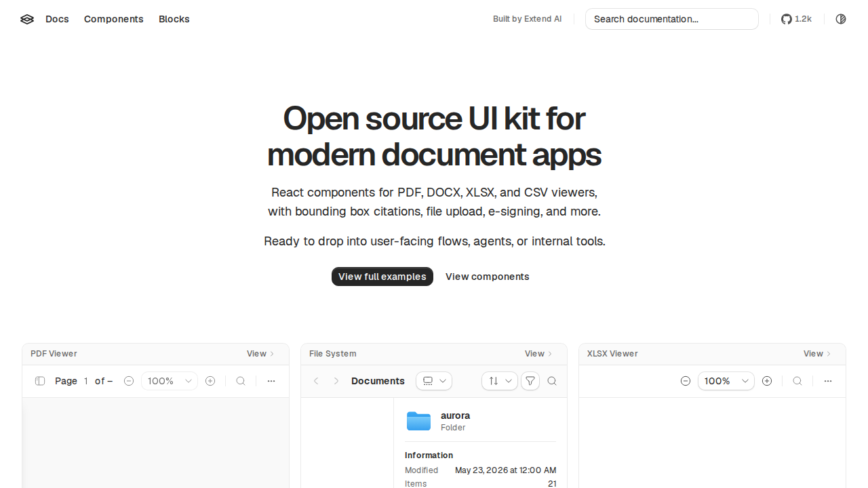Open File System filter options
The width and height of the screenshot is (868, 488).
click(530, 381)
